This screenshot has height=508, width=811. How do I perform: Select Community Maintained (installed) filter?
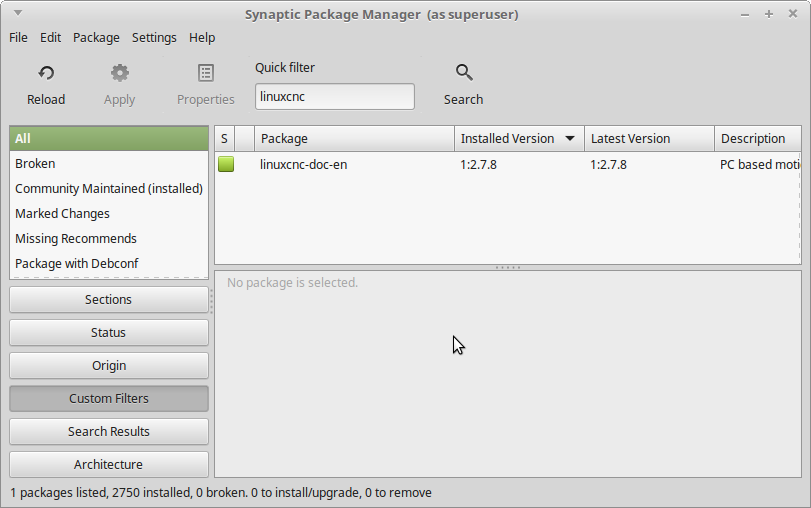[x=109, y=188]
